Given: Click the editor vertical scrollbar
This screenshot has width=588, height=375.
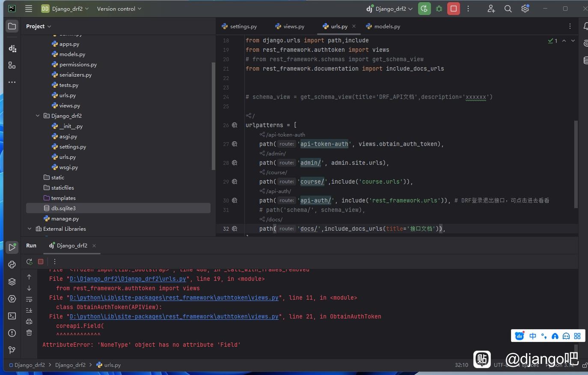Looking at the screenshot, I should point(576,164).
